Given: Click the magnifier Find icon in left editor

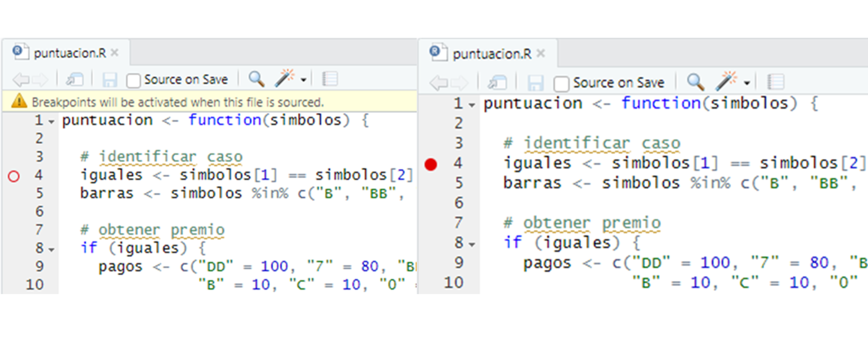Looking at the screenshot, I should [x=256, y=79].
